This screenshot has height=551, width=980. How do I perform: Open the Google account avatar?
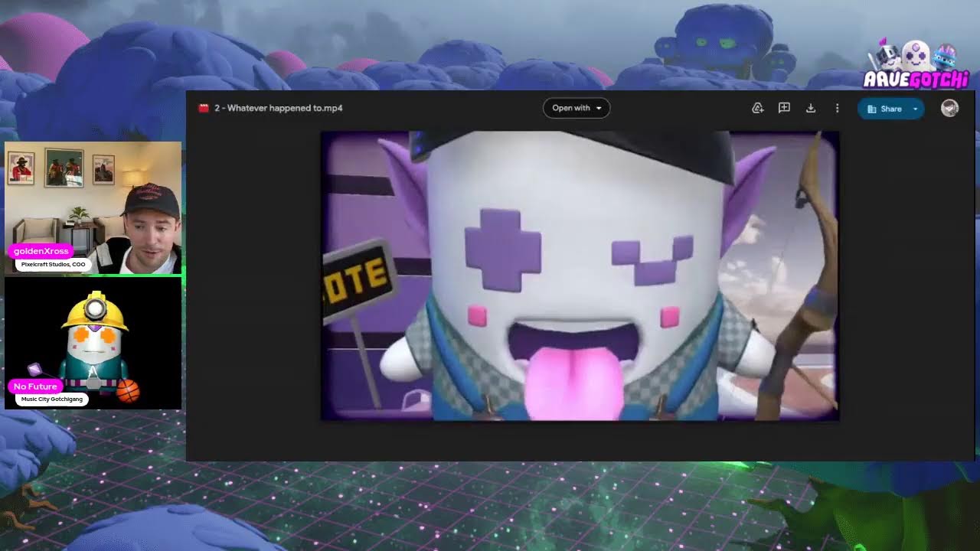949,108
